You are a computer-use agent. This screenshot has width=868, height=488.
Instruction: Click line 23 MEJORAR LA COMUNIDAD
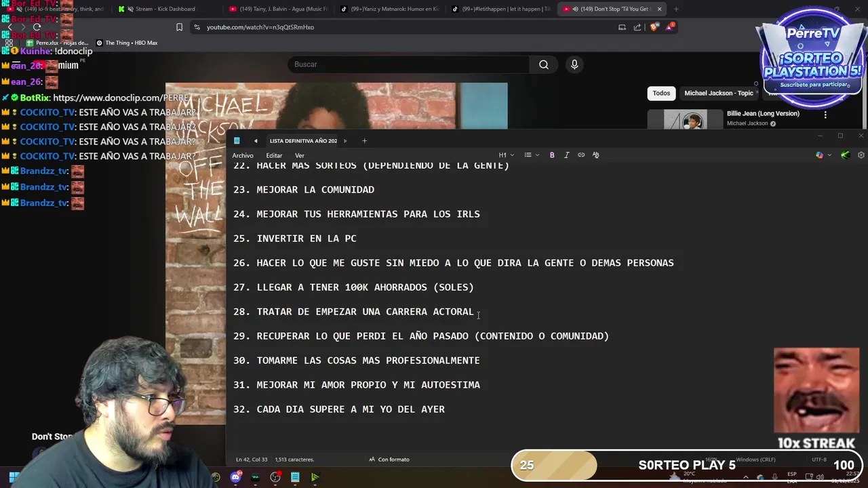coord(304,190)
